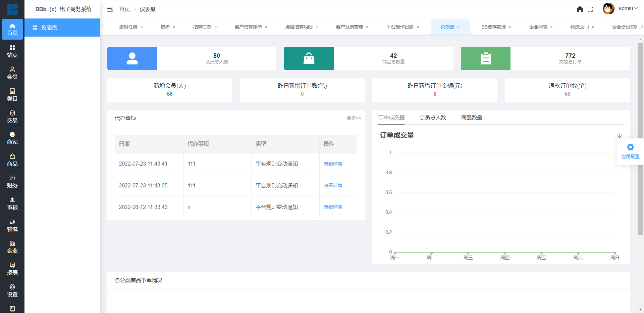Click 首页 in the breadcrumb
The image size is (644, 313).
click(124, 9)
